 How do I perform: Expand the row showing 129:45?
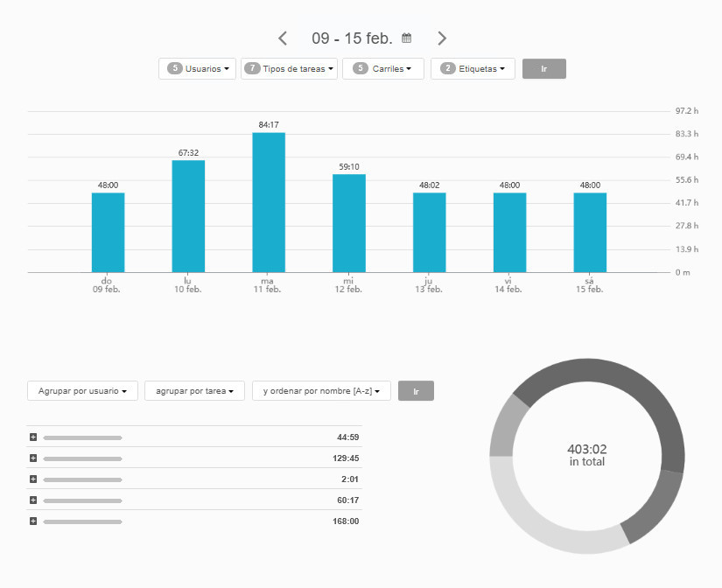33,458
